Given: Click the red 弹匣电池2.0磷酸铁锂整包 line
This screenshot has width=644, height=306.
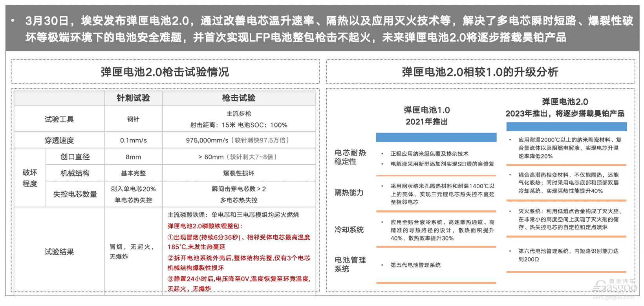Looking at the screenshot, I should pos(205,226).
